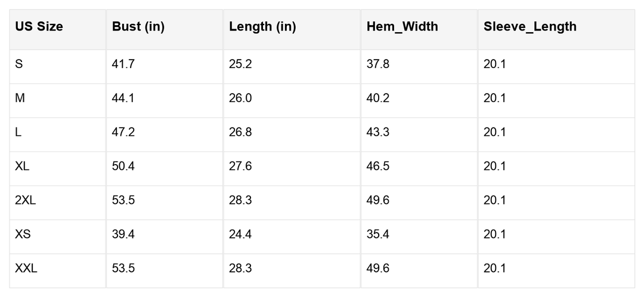Select the M size row label
Screen dimensions: 644x297
click(x=20, y=98)
